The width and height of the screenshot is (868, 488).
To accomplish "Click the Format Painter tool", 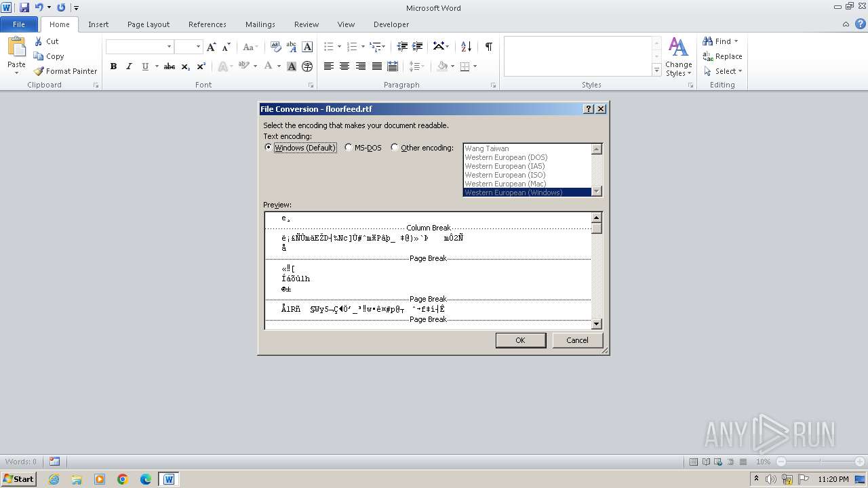I will (x=66, y=71).
